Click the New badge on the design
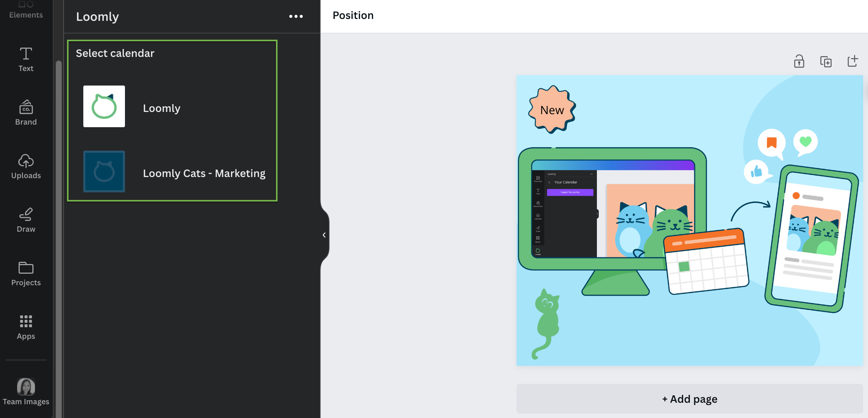 (552, 110)
